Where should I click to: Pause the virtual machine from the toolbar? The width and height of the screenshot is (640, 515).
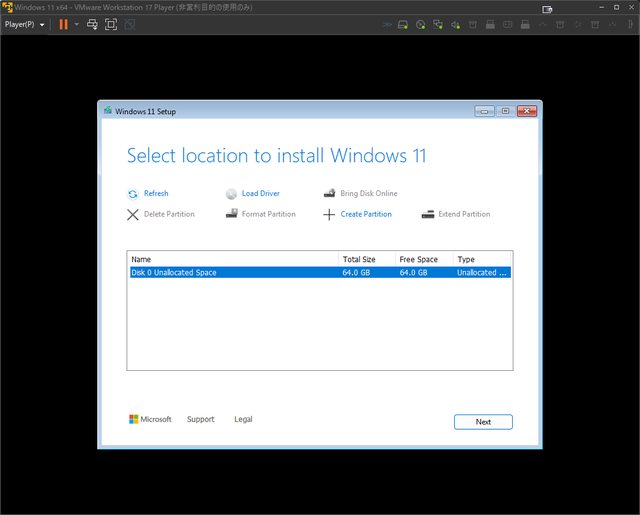click(63, 24)
